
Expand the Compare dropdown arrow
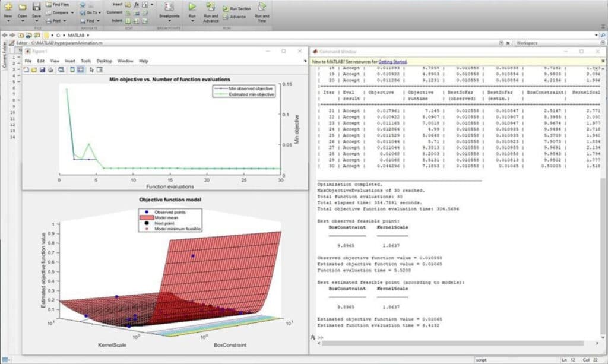click(x=72, y=13)
